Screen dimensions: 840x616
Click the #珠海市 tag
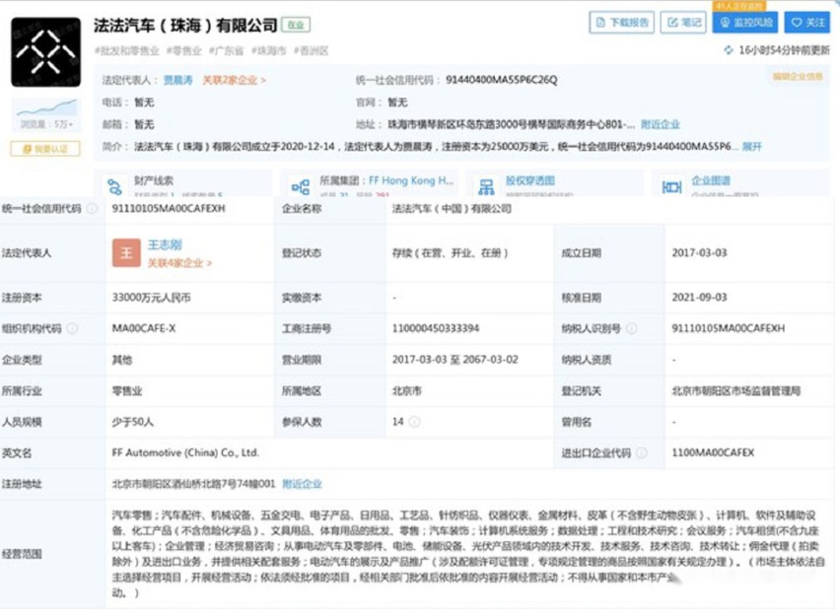[x=269, y=51]
